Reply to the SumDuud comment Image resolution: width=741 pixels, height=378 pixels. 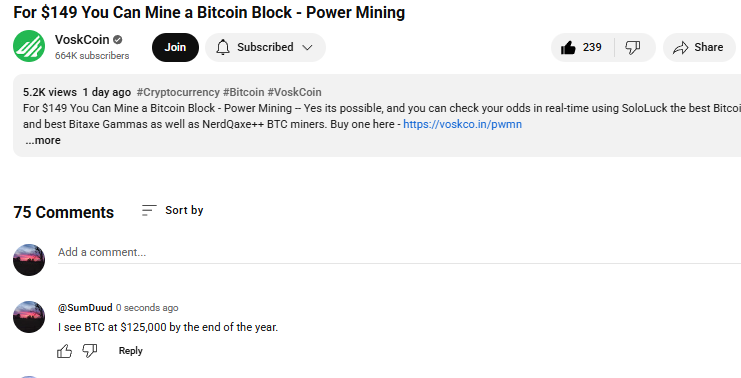click(130, 351)
